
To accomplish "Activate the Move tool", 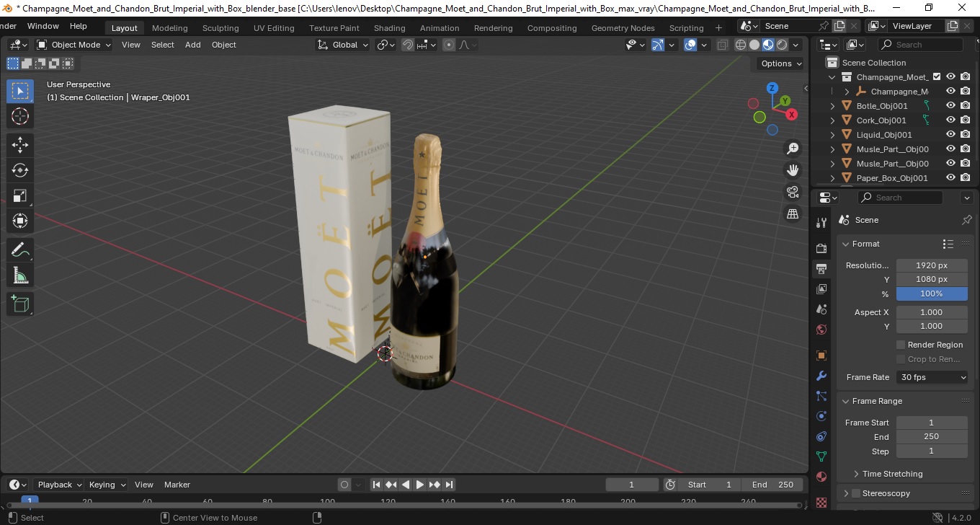I will click(20, 145).
